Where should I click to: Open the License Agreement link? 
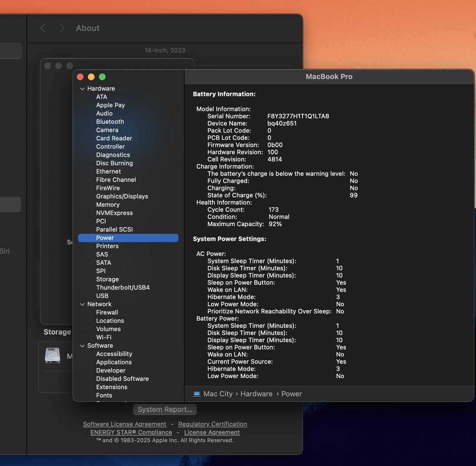212,432
